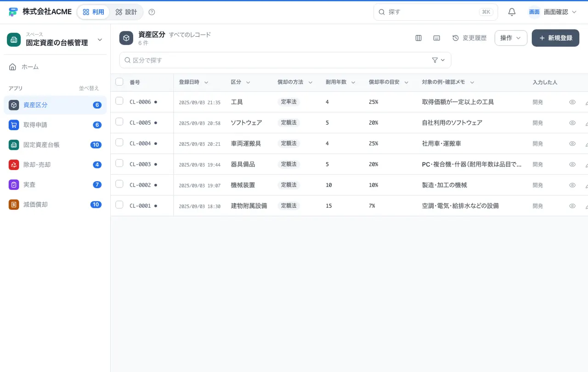This screenshot has height=372, width=588.
Task: Open 耐用年数 column menu
Action: pyautogui.click(x=353, y=82)
